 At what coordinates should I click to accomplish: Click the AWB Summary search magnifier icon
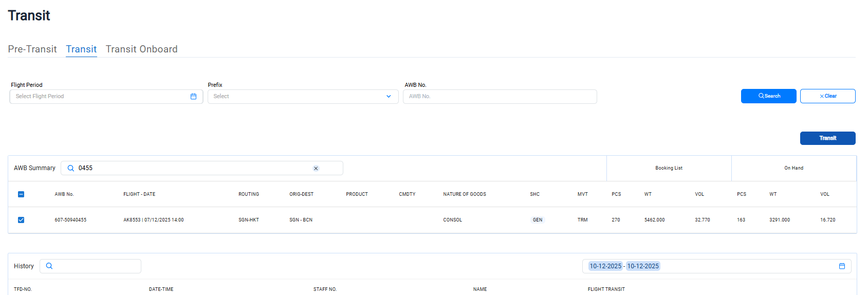coord(71,168)
